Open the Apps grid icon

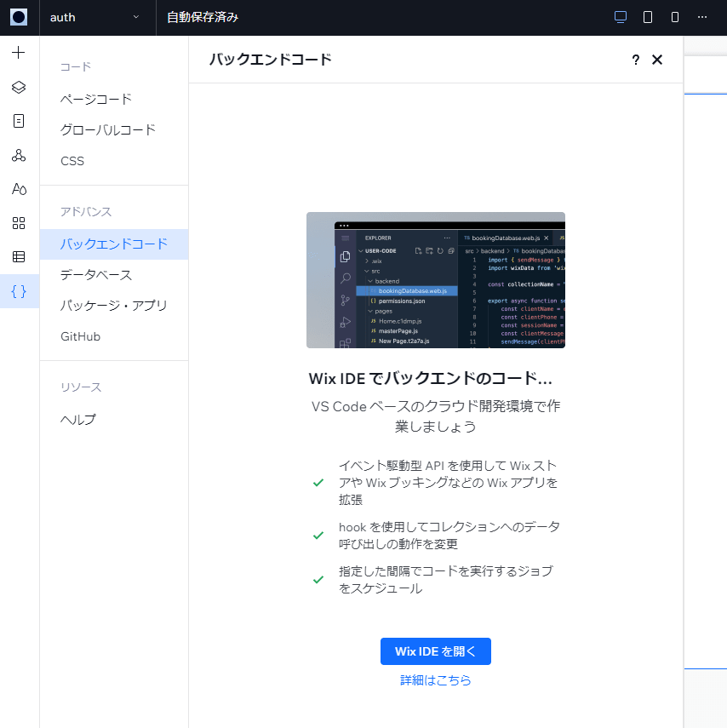(19, 223)
